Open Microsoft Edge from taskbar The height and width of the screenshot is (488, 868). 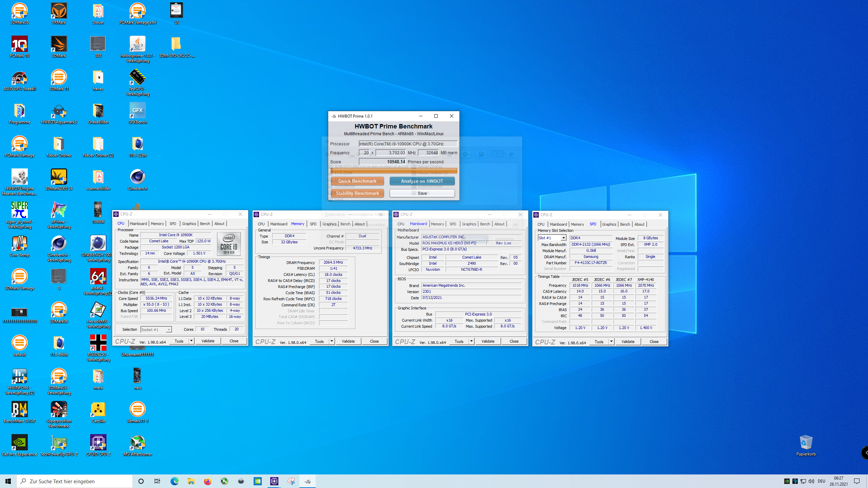point(174,481)
